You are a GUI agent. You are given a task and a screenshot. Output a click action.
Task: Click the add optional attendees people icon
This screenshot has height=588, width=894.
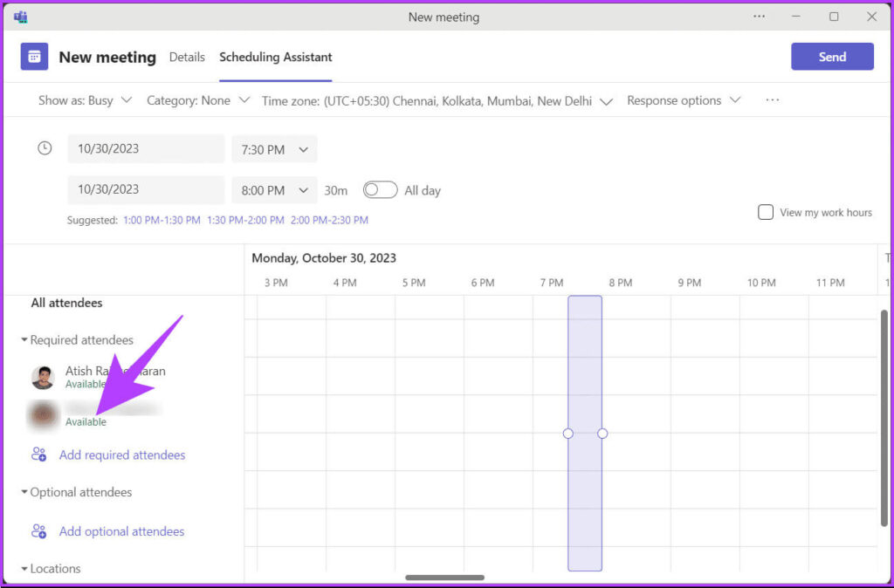(x=38, y=531)
